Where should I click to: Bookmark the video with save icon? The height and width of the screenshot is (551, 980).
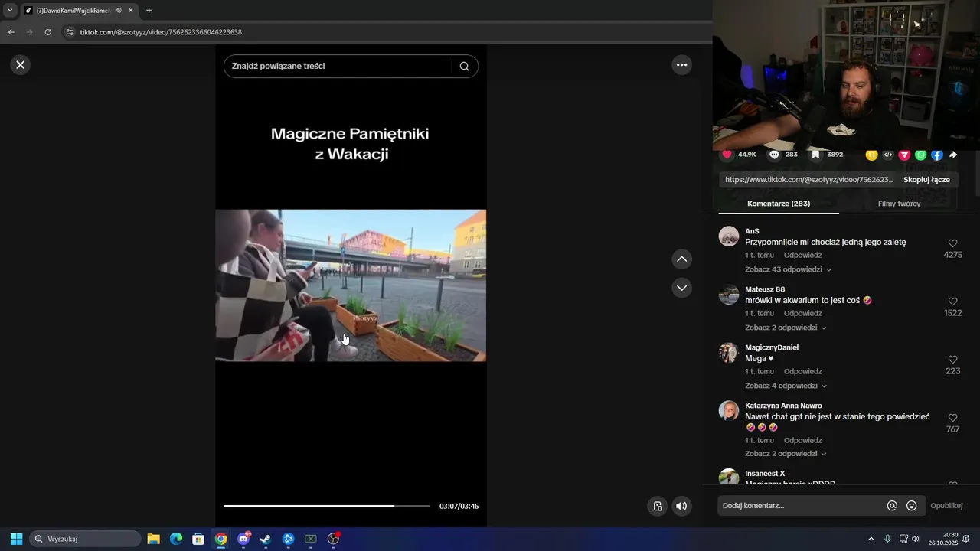pyautogui.click(x=816, y=155)
